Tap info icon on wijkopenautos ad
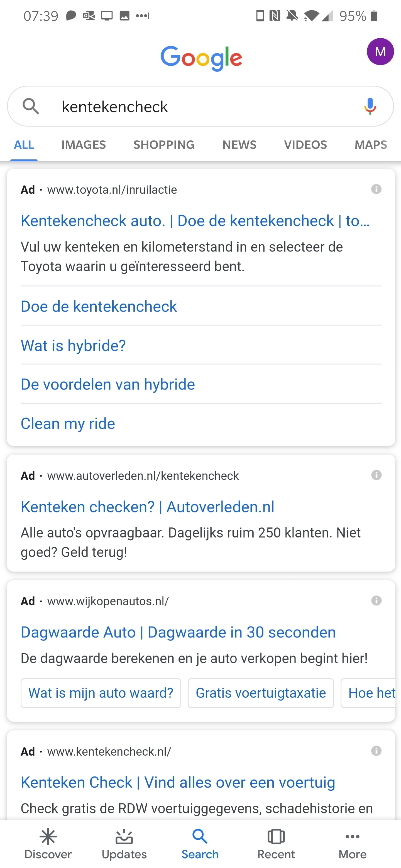401x868 pixels. coord(376,600)
